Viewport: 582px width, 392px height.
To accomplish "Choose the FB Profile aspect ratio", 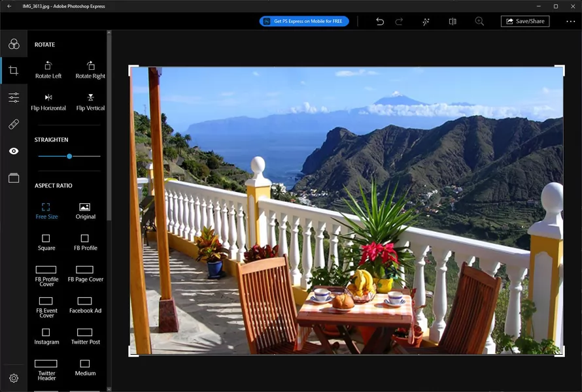I will click(86, 242).
